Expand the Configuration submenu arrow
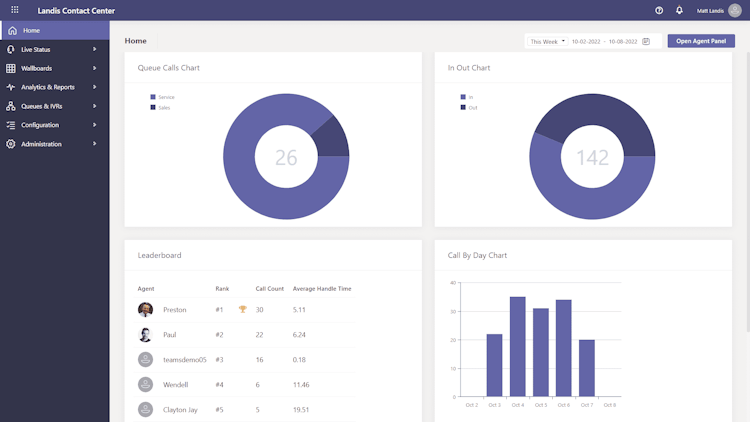The height and width of the screenshot is (422, 750). (94, 125)
